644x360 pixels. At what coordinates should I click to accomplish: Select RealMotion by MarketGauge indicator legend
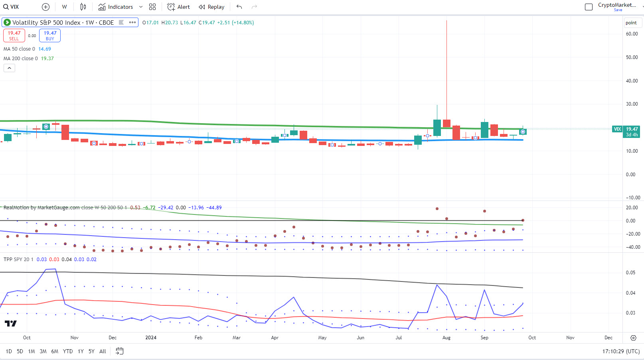coord(41,208)
